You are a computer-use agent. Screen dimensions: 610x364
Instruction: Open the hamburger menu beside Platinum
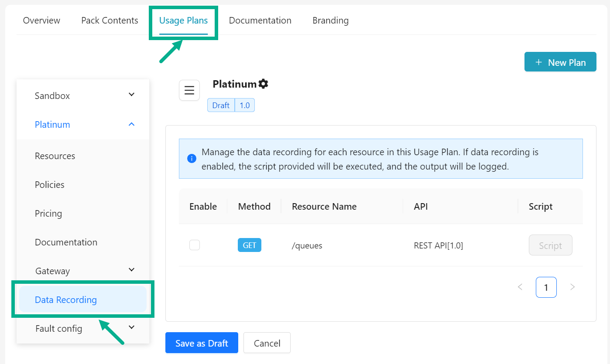point(189,90)
